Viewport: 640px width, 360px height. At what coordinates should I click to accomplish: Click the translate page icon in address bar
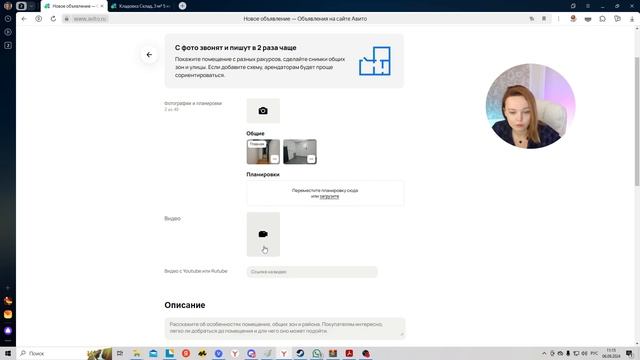click(x=531, y=19)
